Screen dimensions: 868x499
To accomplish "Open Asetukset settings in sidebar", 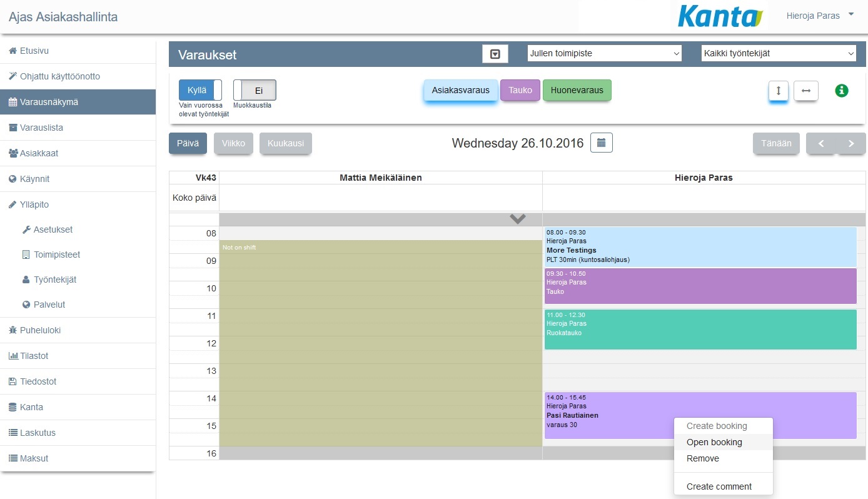I will click(53, 229).
